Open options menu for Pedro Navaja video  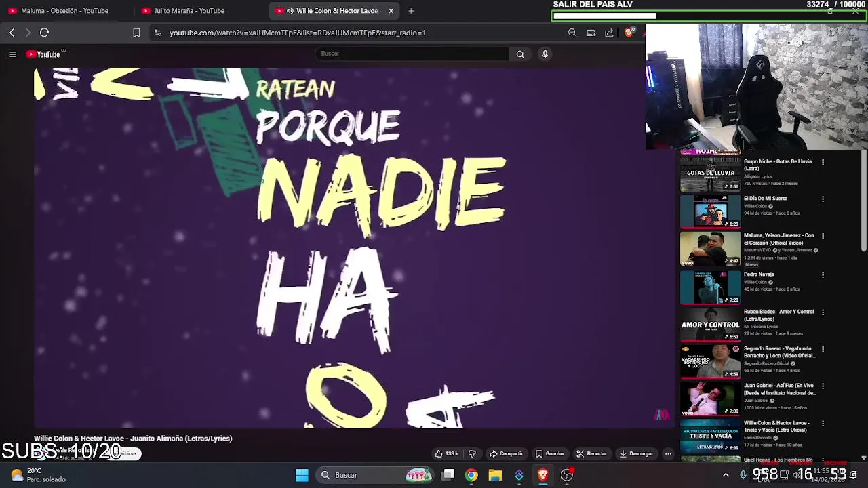823,275
